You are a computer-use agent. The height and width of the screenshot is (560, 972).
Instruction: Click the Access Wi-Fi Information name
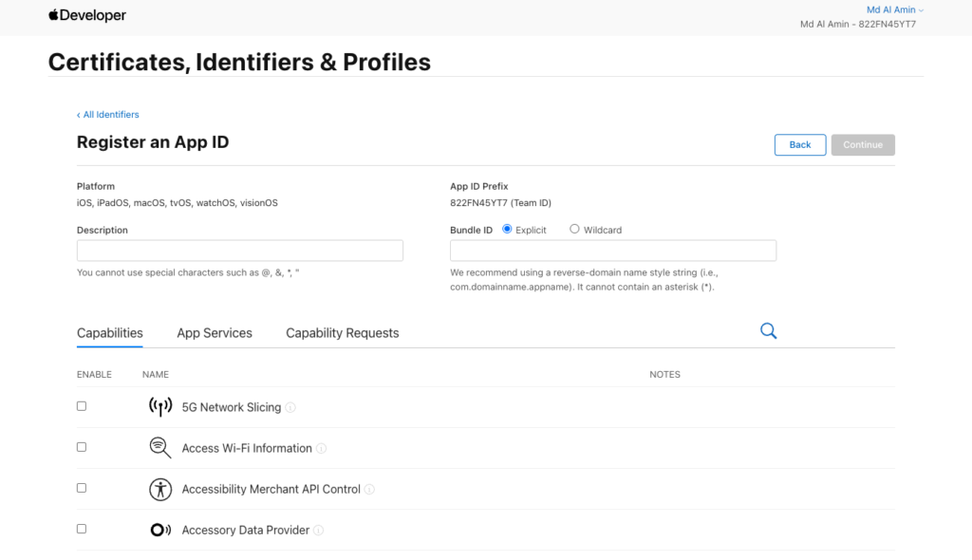pyautogui.click(x=247, y=448)
